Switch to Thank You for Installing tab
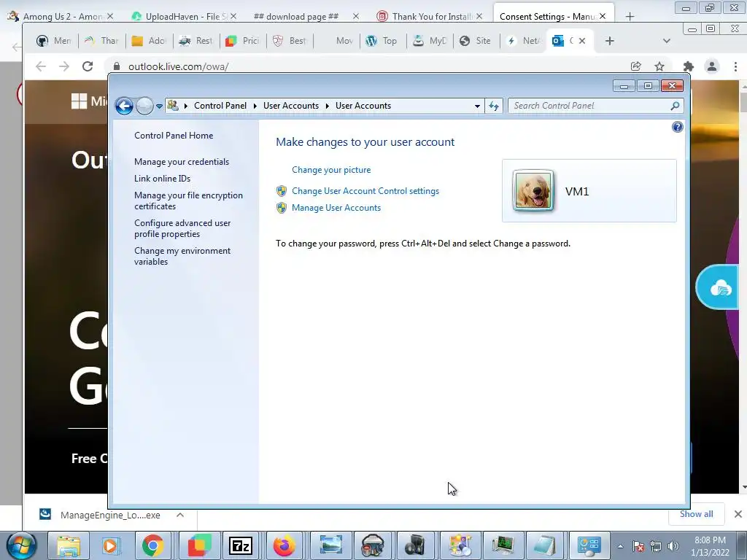 (429, 16)
